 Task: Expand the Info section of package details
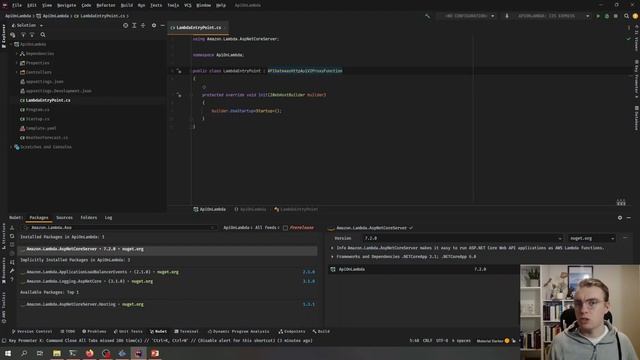(x=332, y=248)
